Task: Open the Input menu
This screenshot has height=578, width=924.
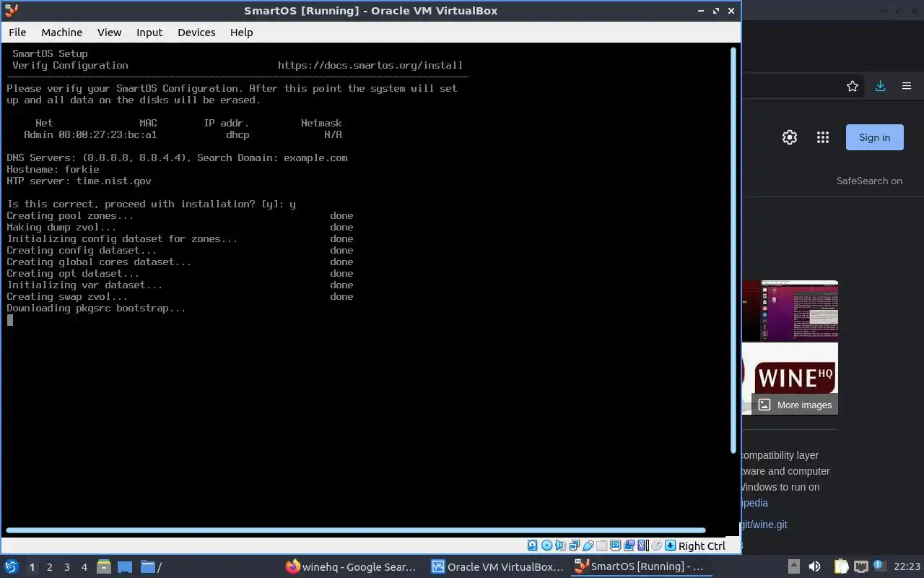Action: [x=149, y=32]
